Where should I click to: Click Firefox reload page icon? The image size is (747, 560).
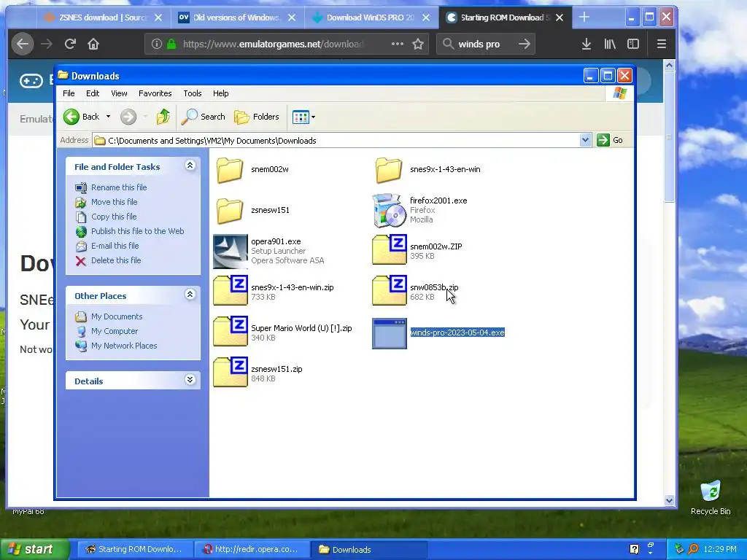pyautogui.click(x=70, y=44)
